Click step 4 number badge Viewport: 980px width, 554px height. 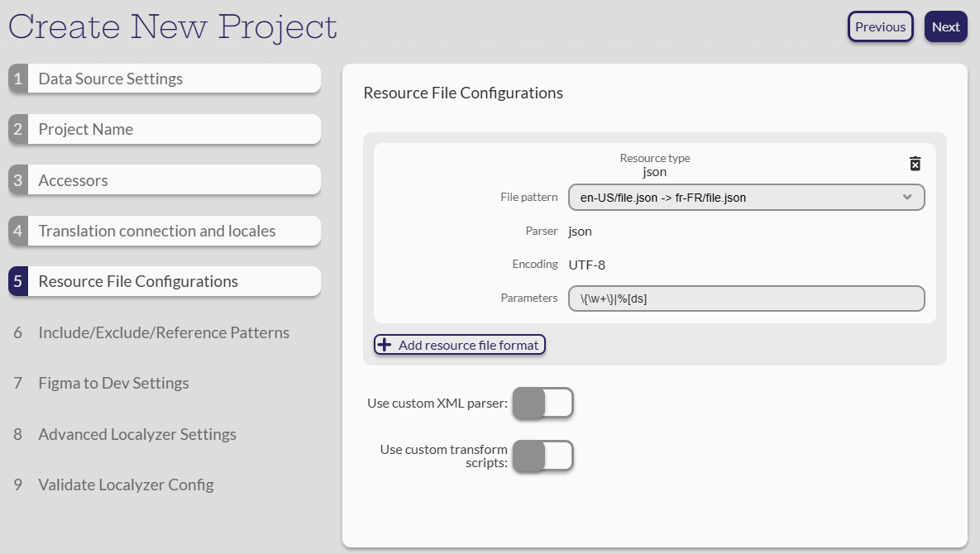(x=18, y=231)
